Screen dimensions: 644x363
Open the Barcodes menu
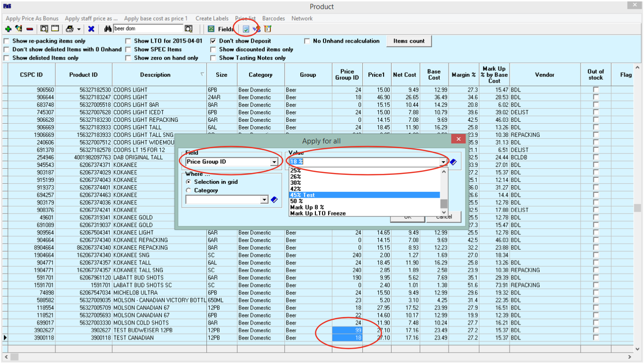(274, 18)
